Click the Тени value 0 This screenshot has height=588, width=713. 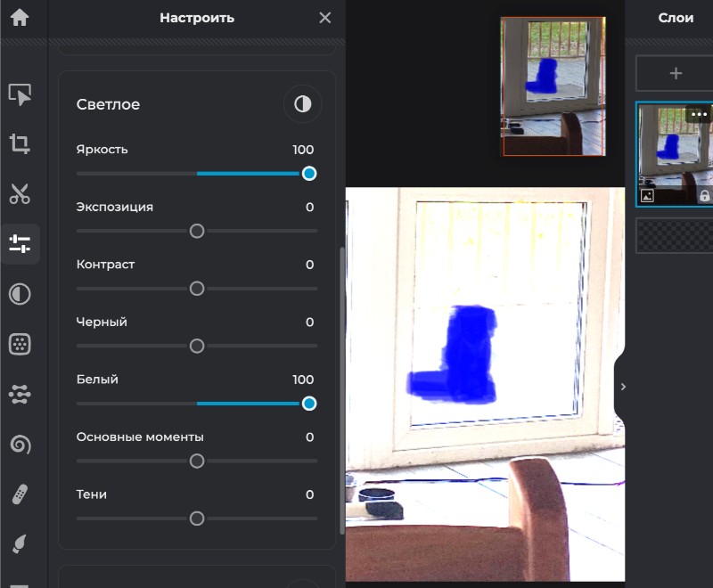pos(309,494)
